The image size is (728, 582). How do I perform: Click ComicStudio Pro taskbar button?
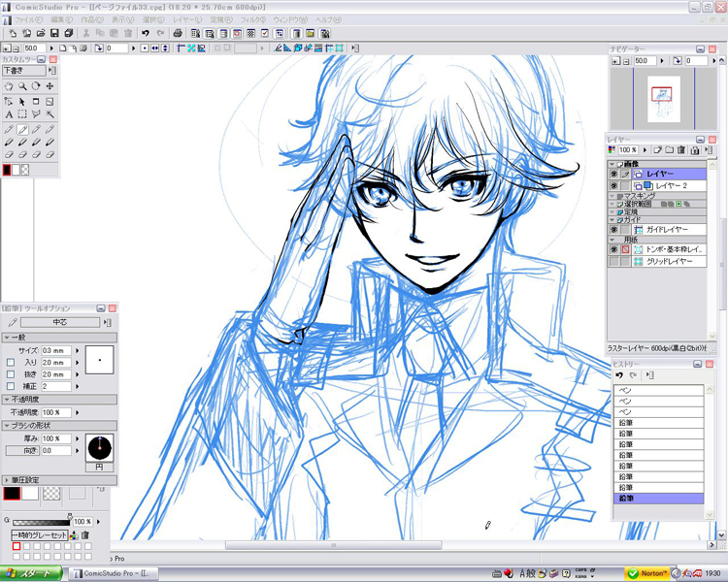[114, 573]
